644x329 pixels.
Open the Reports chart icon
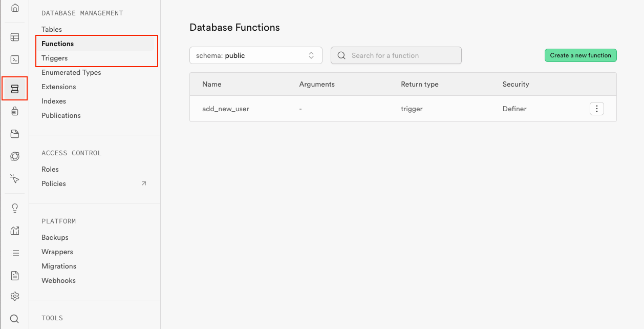[x=15, y=231]
